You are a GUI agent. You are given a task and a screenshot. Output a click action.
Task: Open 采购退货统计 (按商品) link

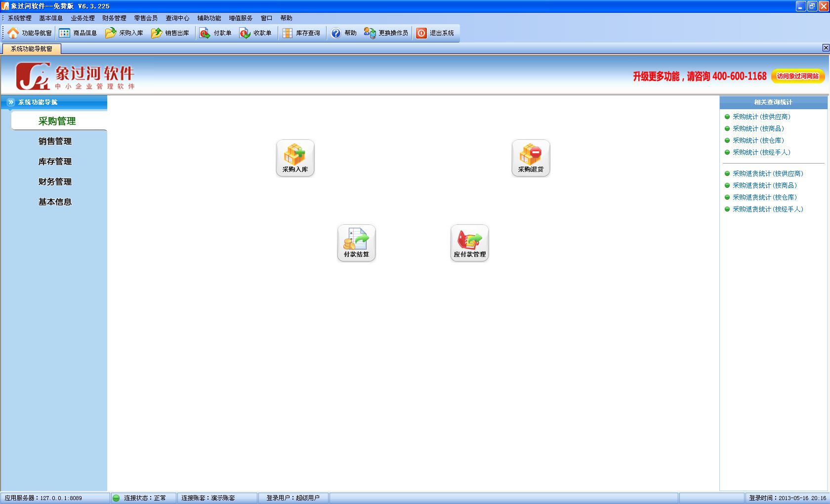(x=765, y=186)
